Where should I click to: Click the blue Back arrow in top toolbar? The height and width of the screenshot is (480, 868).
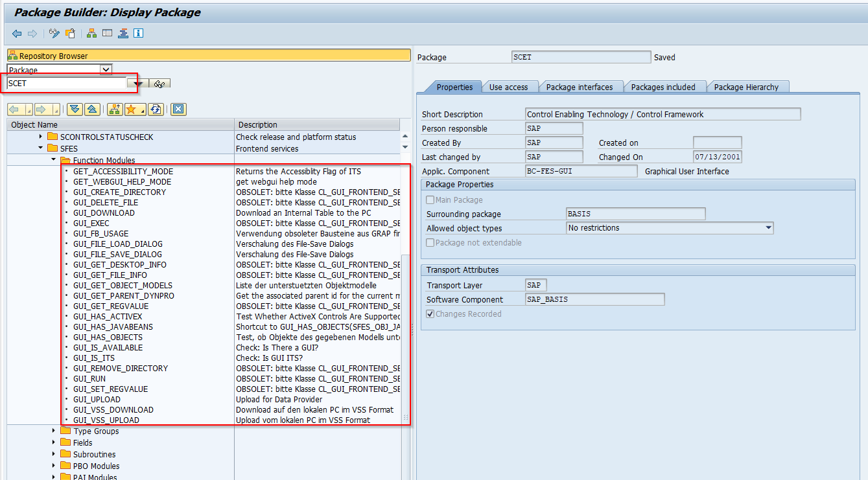[17, 34]
